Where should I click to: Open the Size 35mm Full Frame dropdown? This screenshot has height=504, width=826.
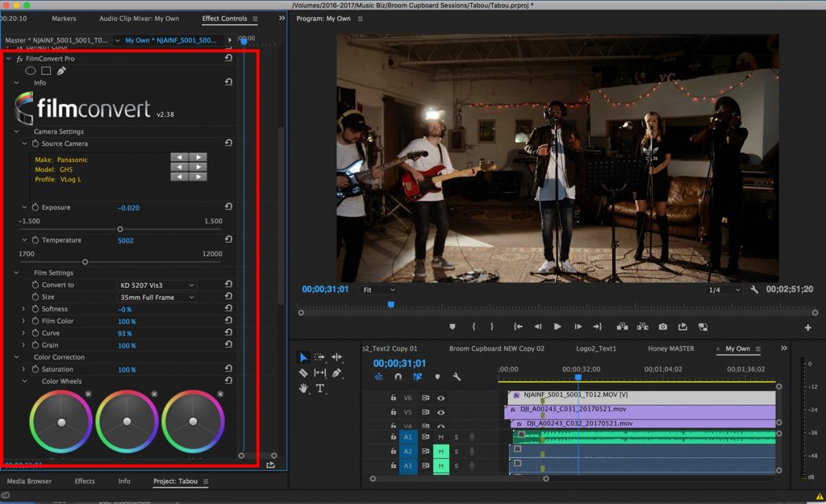(x=157, y=298)
